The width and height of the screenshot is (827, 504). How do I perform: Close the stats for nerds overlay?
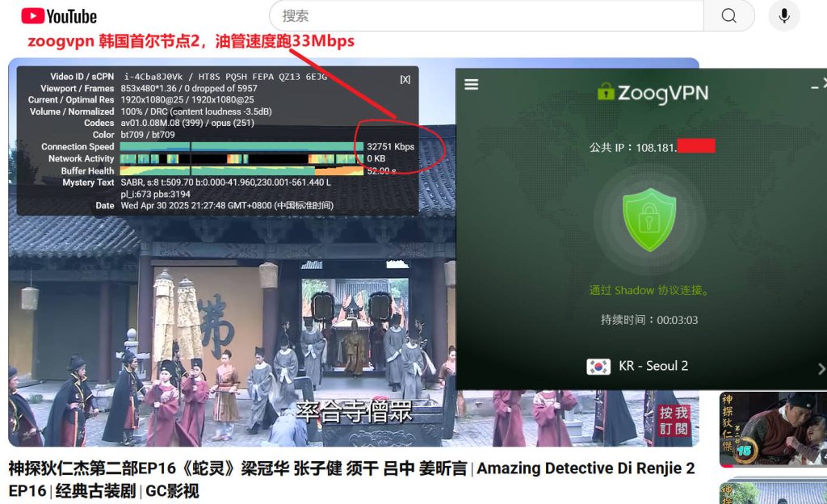click(405, 79)
